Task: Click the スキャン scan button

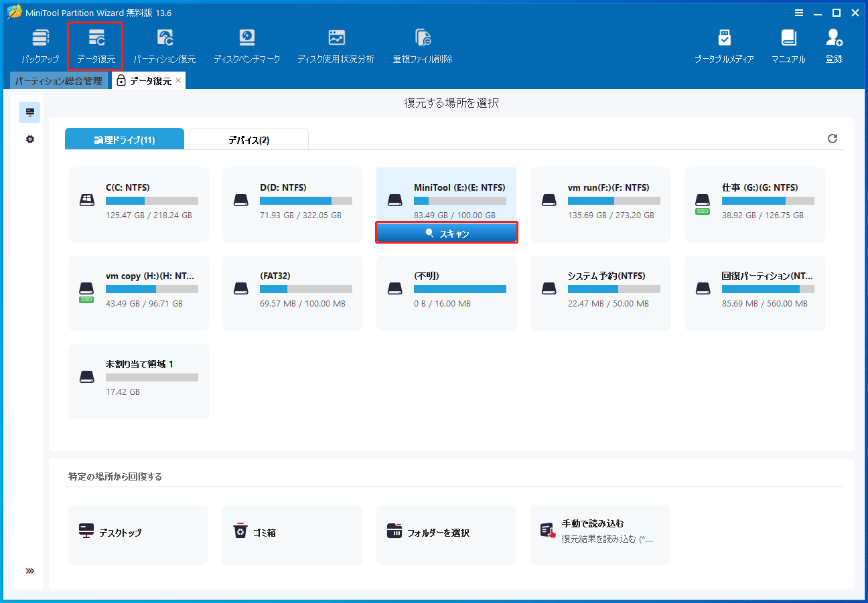Action: [447, 233]
